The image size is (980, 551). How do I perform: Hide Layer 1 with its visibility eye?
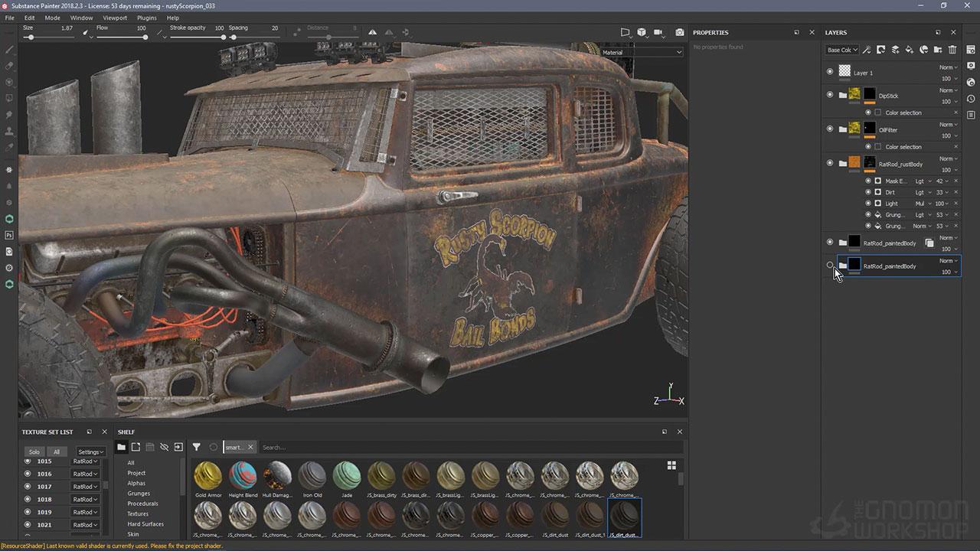(830, 72)
